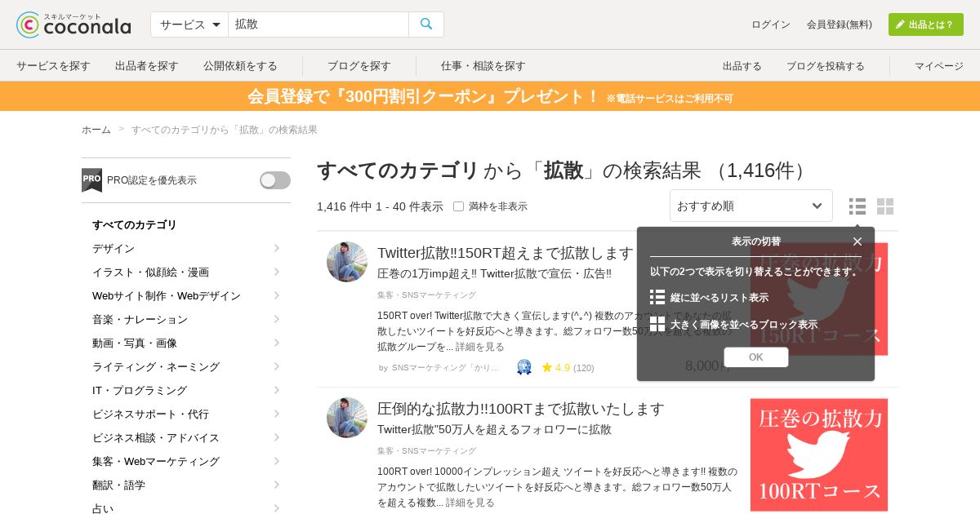Open サービスを探す menu
The width and height of the screenshot is (980, 514).
click(x=53, y=65)
